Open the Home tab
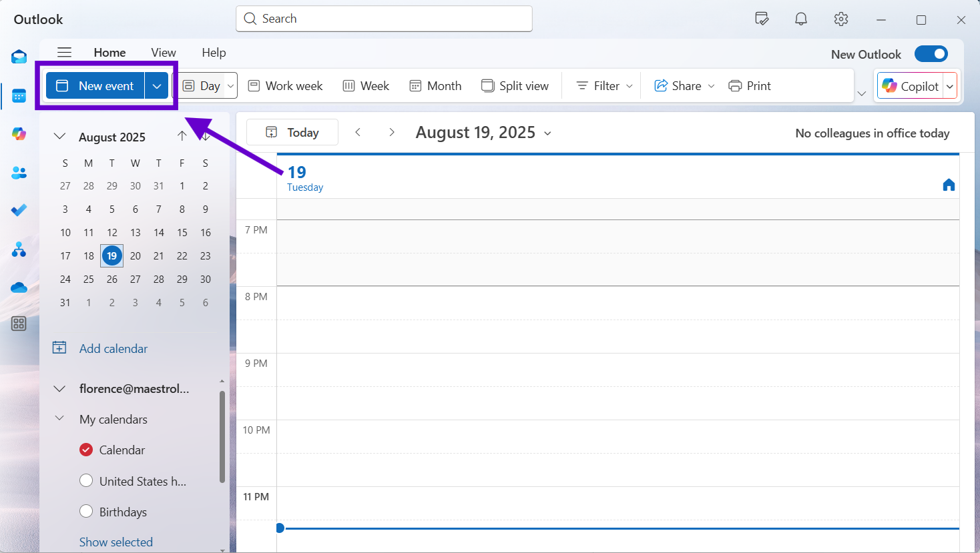 109,52
